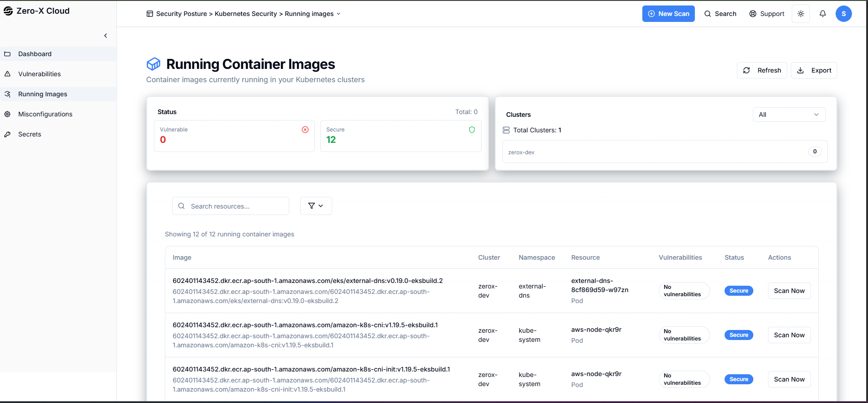
Task: Click the Running Container Images cube icon
Action: (153, 64)
